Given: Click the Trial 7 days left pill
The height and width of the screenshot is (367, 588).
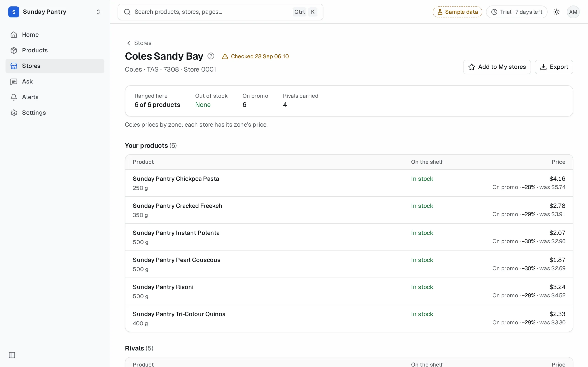Looking at the screenshot, I should (517, 12).
